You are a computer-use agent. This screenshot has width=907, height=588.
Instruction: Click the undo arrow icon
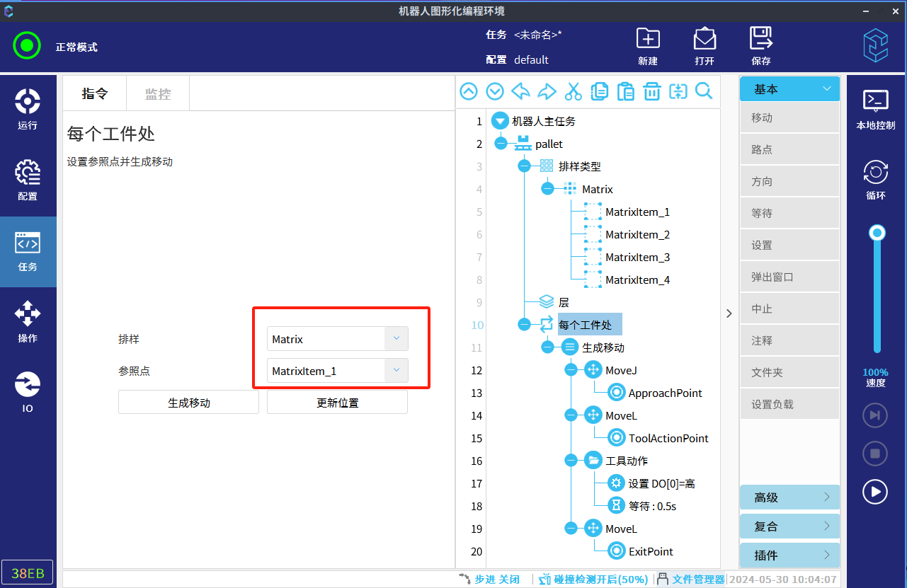521,91
